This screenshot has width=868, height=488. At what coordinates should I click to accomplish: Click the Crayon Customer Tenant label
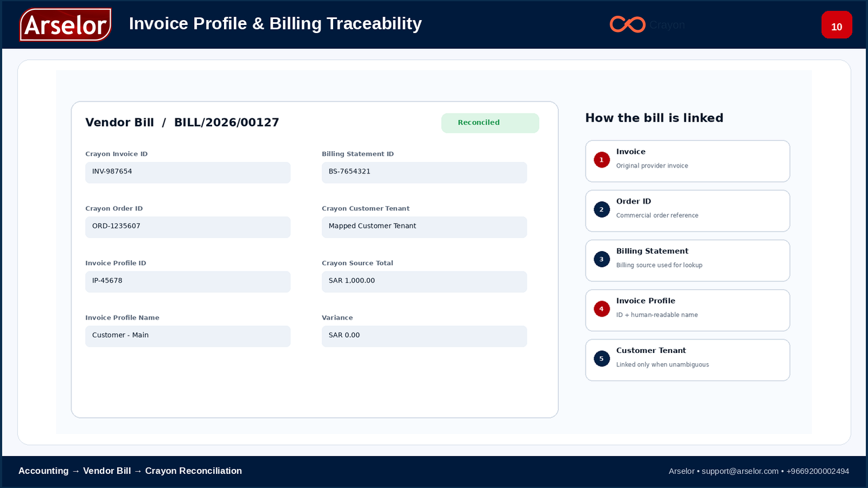pyautogui.click(x=366, y=209)
